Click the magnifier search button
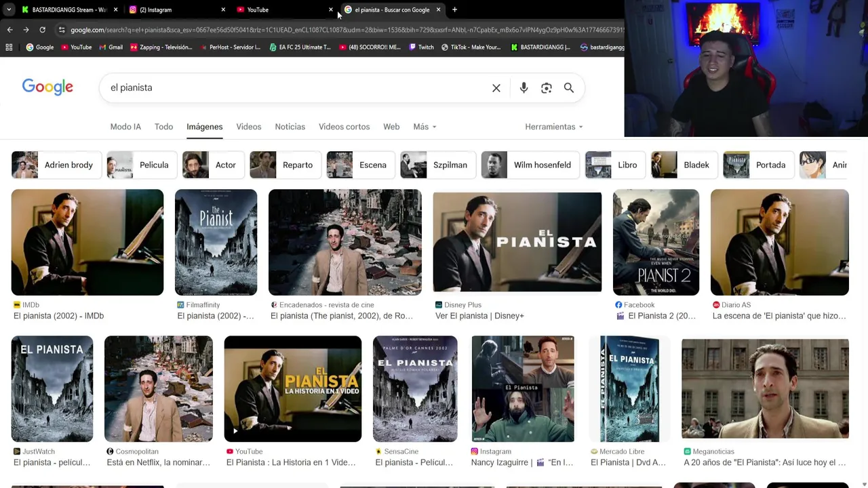 coord(569,88)
